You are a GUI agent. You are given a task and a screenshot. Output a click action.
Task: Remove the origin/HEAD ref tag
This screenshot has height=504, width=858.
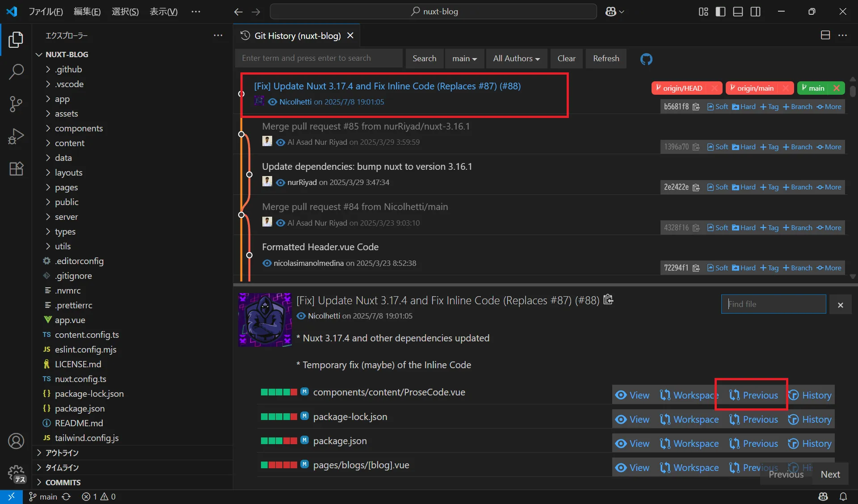click(x=714, y=88)
